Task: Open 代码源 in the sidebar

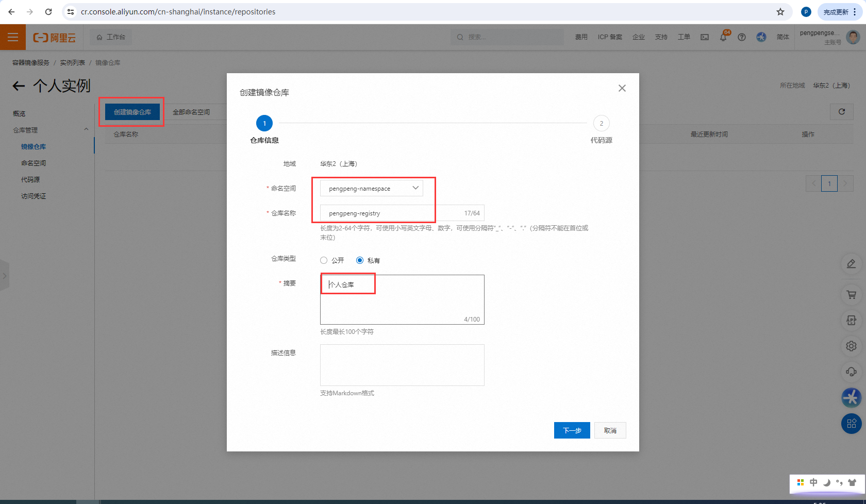Action: coord(30,179)
